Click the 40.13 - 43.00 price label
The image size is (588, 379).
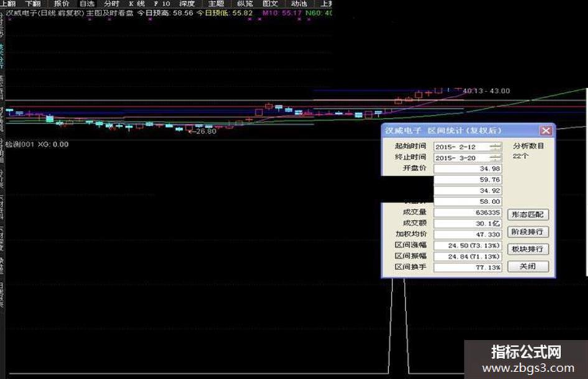pyautogui.click(x=487, y=91)
